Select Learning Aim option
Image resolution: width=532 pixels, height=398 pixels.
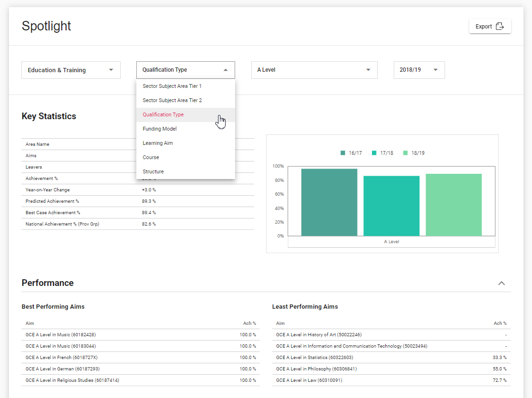pos(186,143)
